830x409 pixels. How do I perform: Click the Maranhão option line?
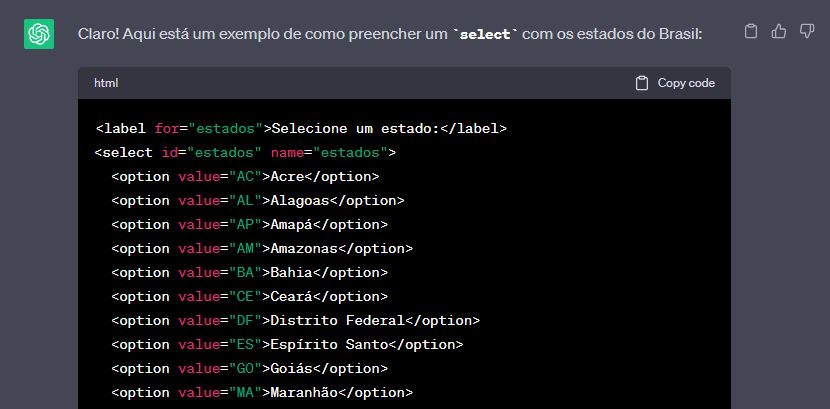pyautogui.click(x=261, y=393)
